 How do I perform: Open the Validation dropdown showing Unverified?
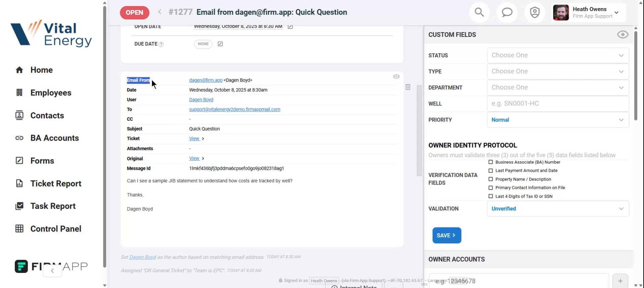(558, 209)
